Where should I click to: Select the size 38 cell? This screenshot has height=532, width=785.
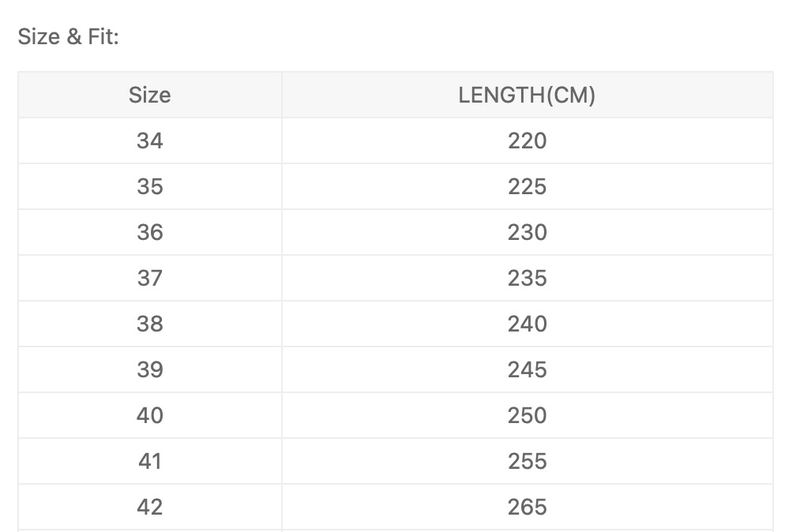pyautogui.click(x=149, y=324)
